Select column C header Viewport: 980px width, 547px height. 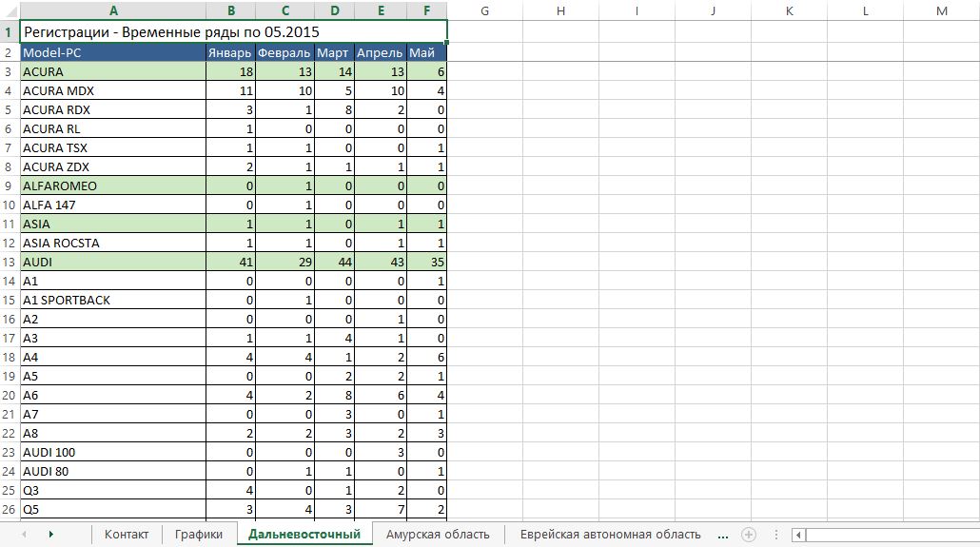coord(285,10)
